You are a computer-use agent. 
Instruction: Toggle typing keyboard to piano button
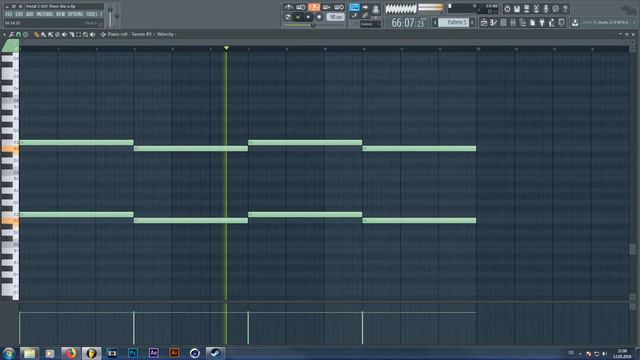355,7
